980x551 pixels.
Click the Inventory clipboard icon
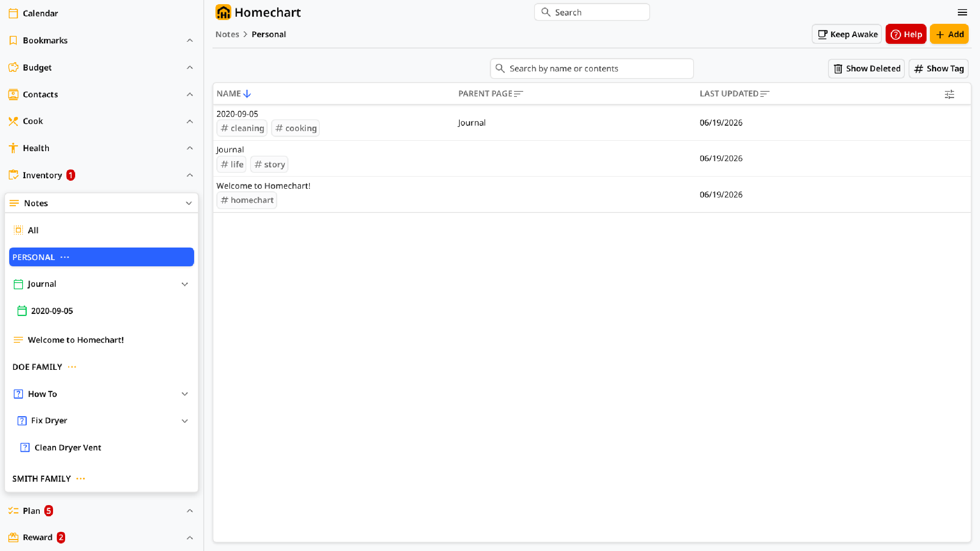tap(13, 175)
